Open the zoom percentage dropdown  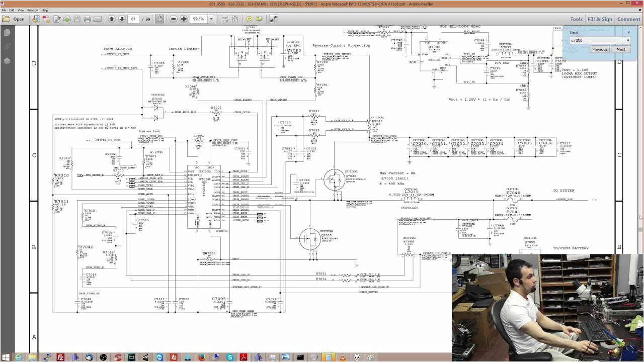(211, 19)
